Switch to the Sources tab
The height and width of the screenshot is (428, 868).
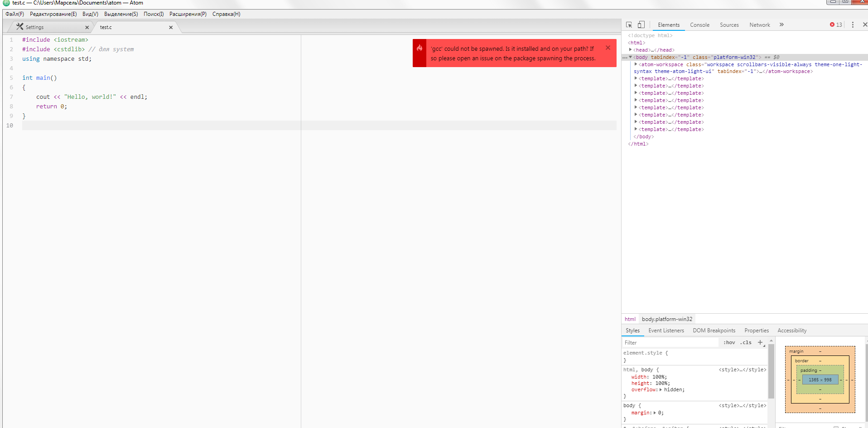[x=729, y=25]
